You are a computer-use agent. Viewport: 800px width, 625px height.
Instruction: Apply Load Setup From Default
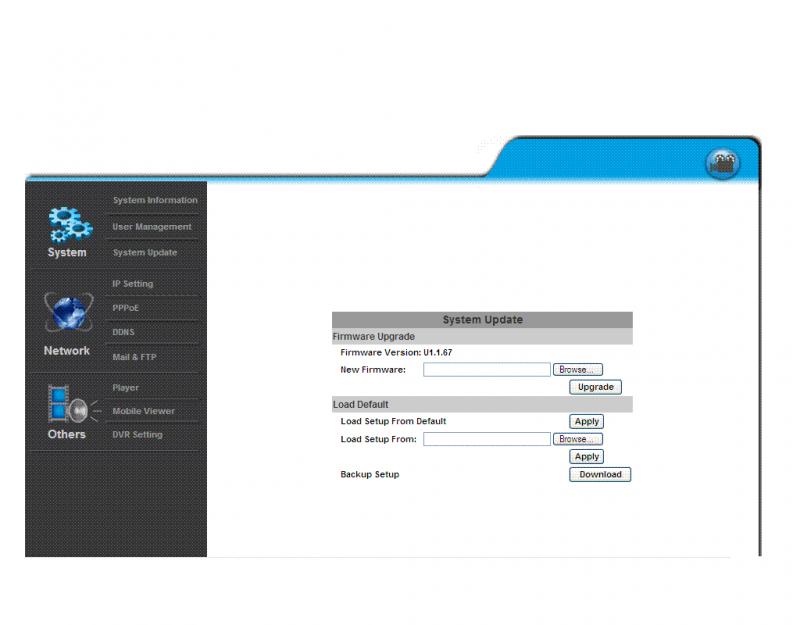point(587,422)
